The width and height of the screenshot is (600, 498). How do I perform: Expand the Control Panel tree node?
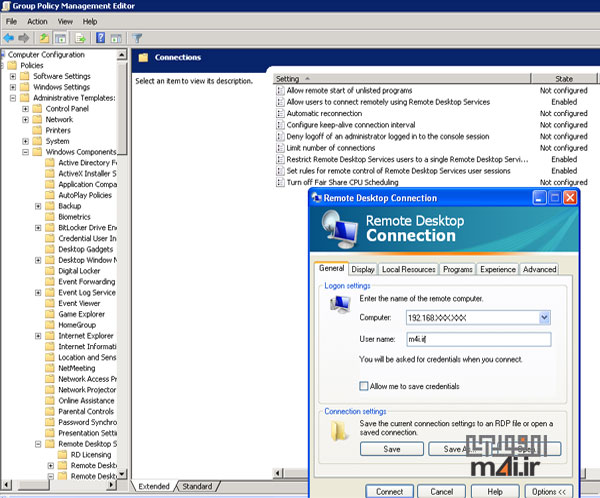point(25,109)
